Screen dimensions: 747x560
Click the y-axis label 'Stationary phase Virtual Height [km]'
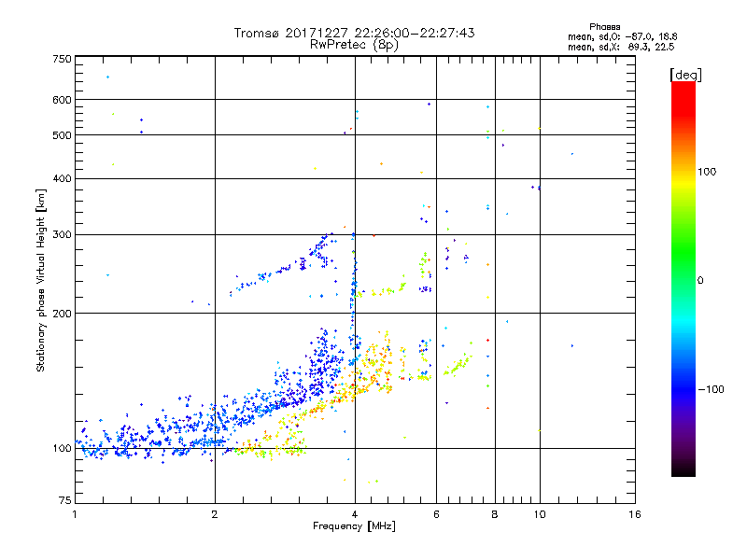click(41, 281)
